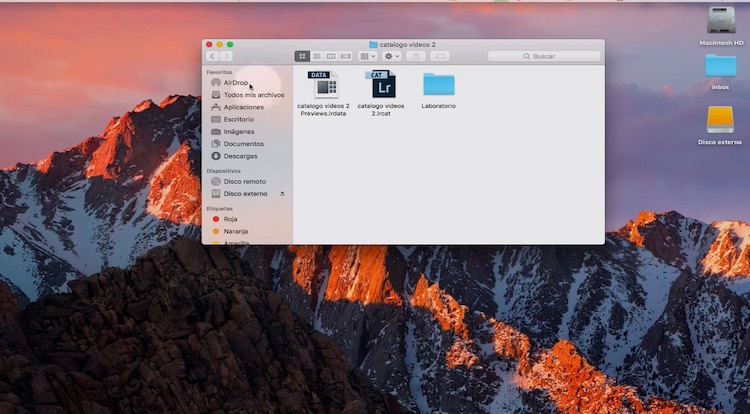Click the Disco externo drive on desktop
This screenshot has height=414, width=750.
point(720,120)
